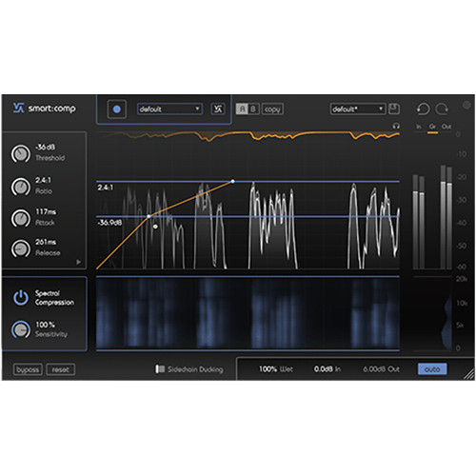Click the threshold knee point handle
Screen dimensions: 476x476
(x=149, y=216)
